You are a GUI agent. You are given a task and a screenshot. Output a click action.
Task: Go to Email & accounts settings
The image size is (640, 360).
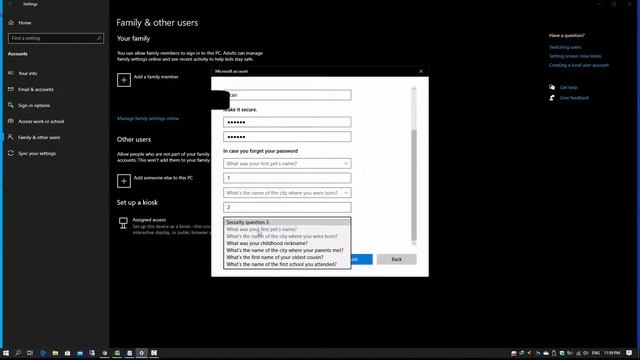36,89
